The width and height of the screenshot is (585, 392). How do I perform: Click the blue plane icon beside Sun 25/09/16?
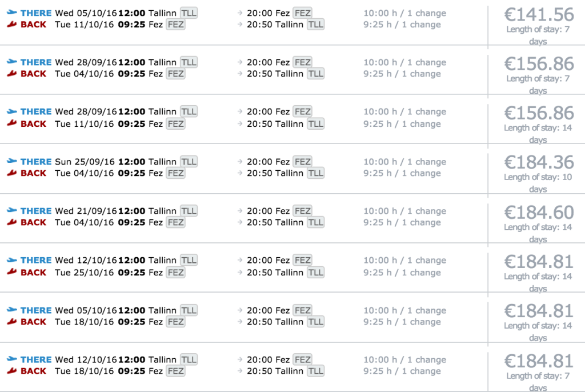[x=12, y=161]
